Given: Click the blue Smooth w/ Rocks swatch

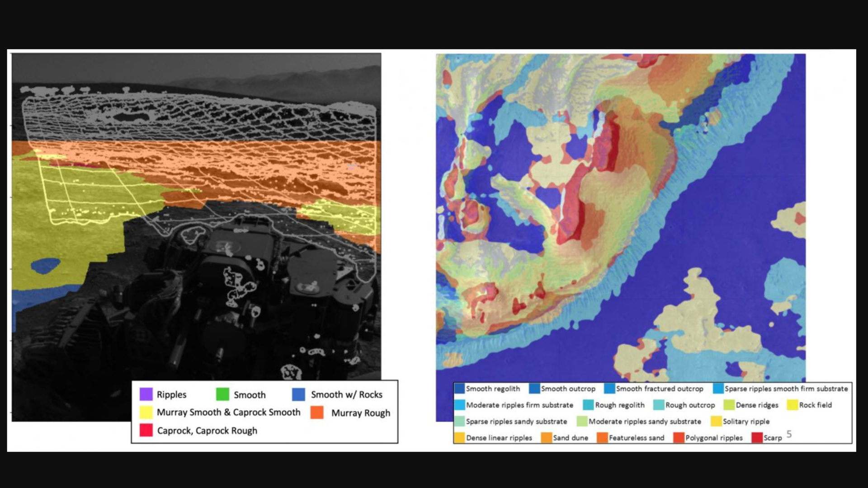Looking at the screenshot, I should click(x=298, y=394).
